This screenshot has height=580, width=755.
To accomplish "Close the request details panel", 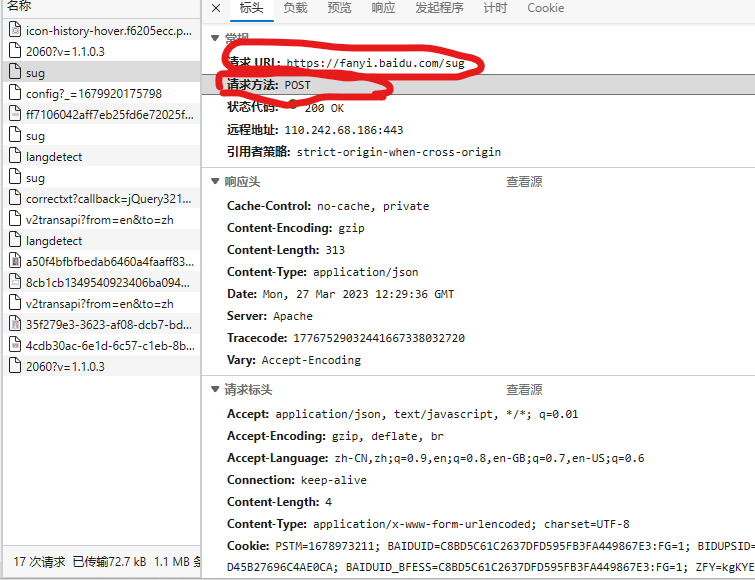I will (216, 8).
